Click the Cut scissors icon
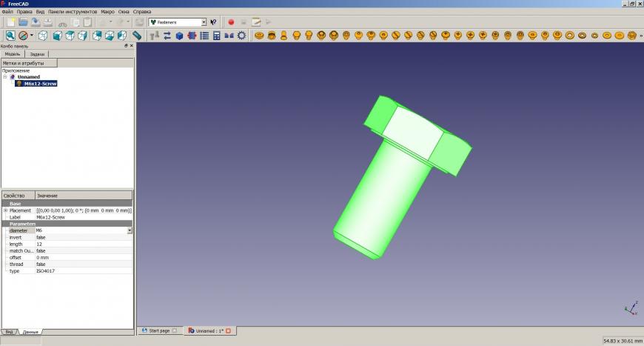Image resolution: width=644 pixels, height=346 pixels. click(63, 23)
